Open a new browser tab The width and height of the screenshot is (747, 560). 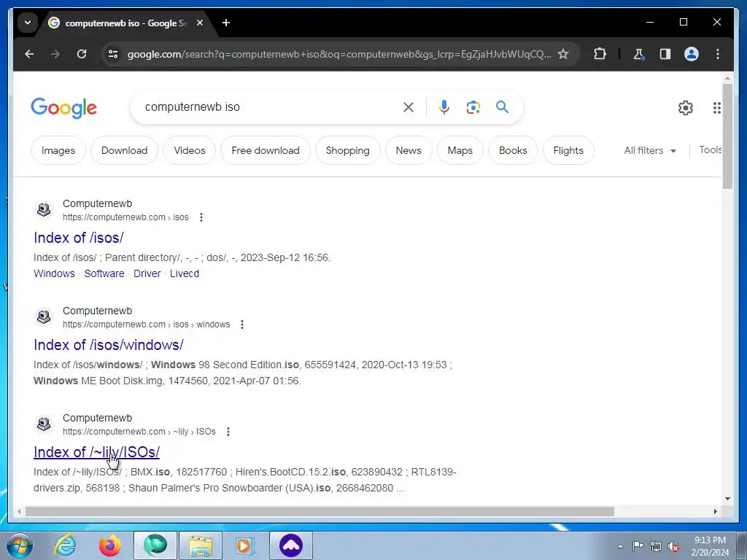coord(226,23)
